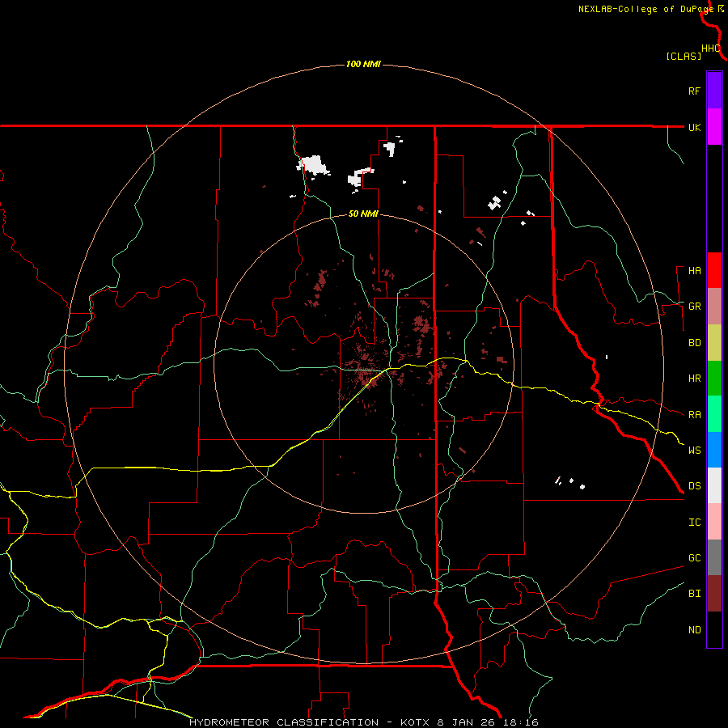Click the BD legend label
Viewport: 728px width, 728px height.
(x=694, y=343)
